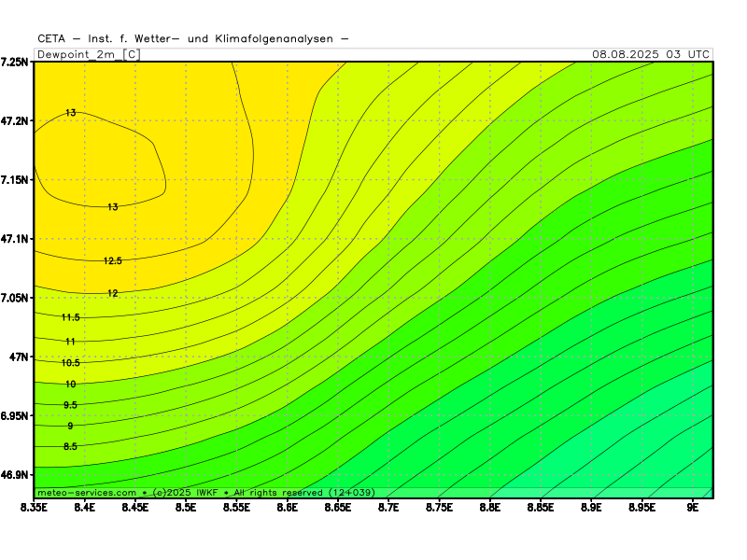Click the 12.5 contour line label

point(113,261)
